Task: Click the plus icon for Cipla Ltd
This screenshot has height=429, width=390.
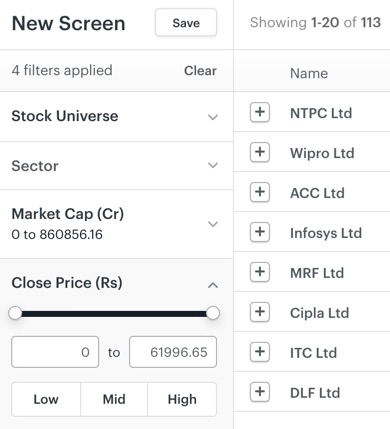Action: pos(260,312)
